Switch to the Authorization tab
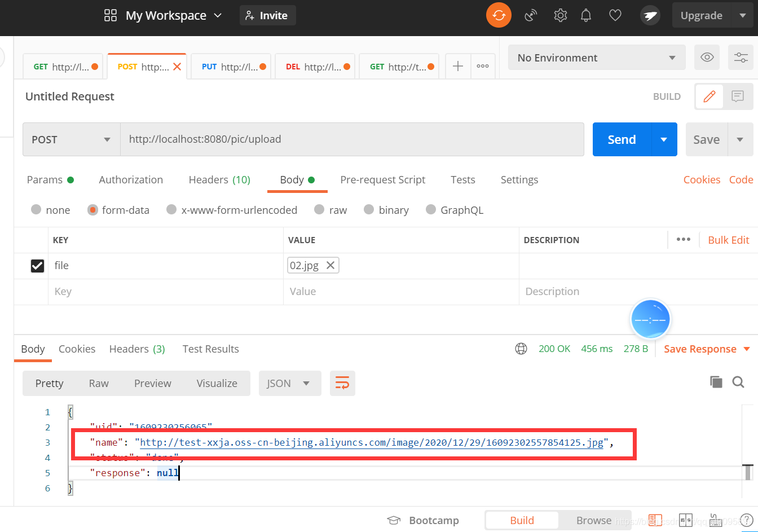Image resolution: width=758 pixels, height=532 pixels. pos(131,179)
